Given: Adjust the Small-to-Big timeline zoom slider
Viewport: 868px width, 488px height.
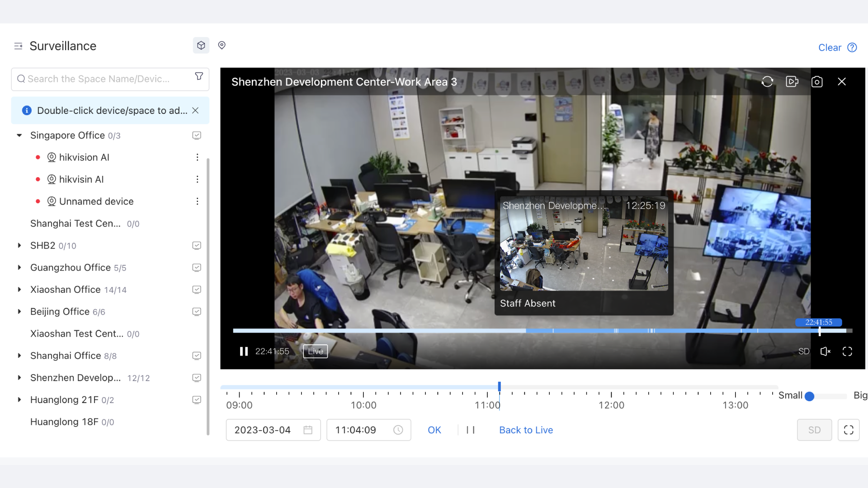Looking at the screenshot, I should click(x=810, y=396).
